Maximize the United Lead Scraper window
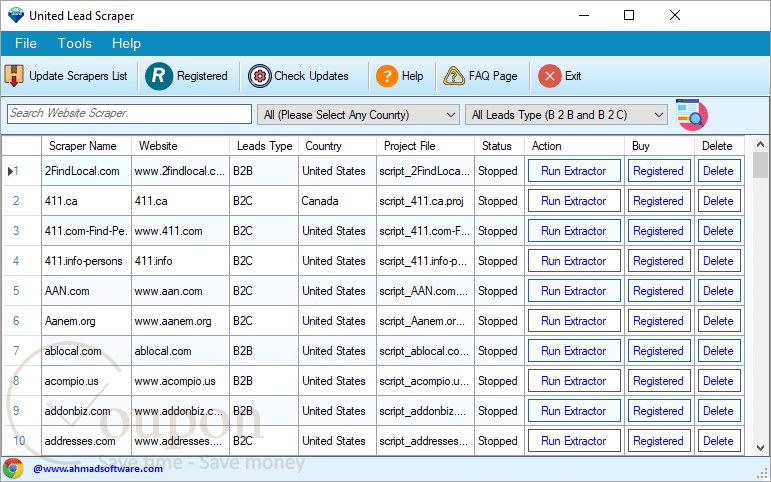 click(x=628, y=15)
